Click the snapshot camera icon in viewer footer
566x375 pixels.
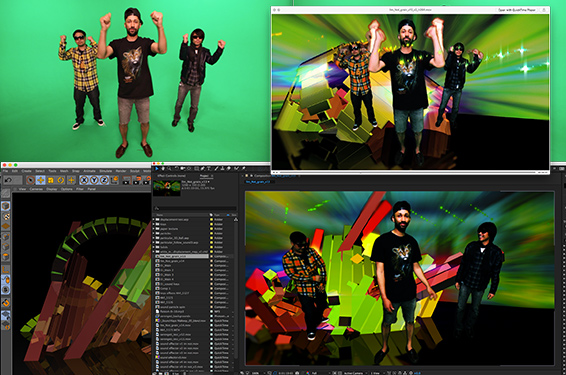pos(297,373)
